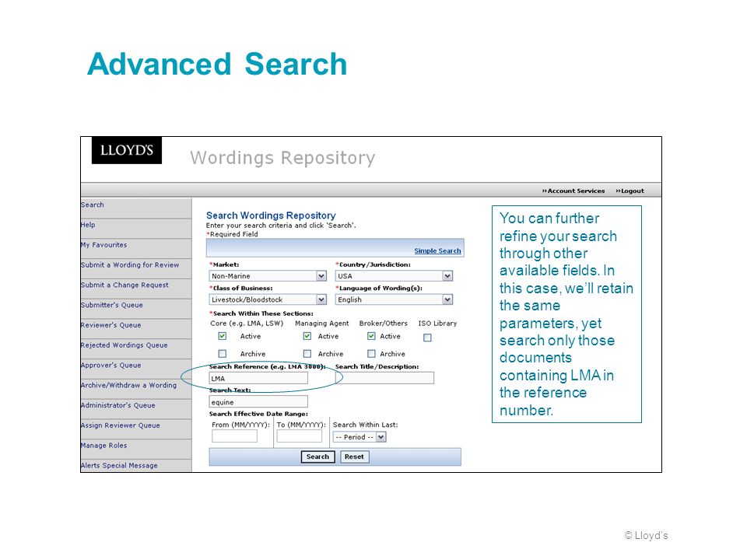The height and width of the screenshot is (560, 747).
Task: Click Logout link
Action: 630,191
